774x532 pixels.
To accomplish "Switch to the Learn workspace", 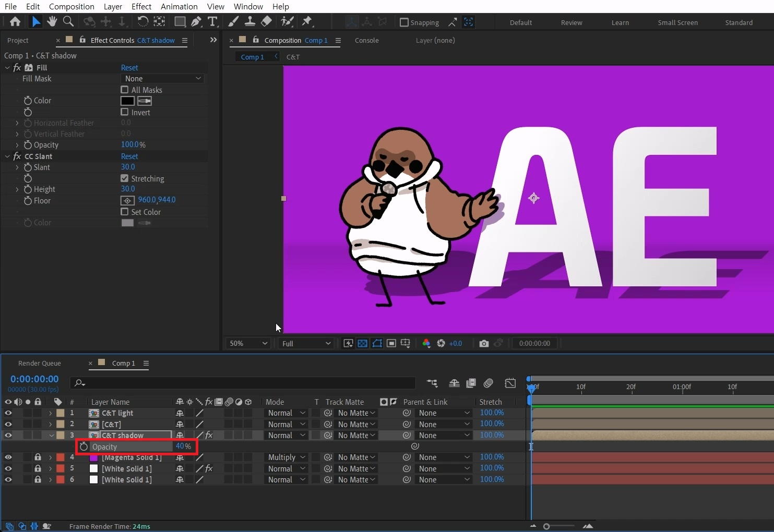I will tap(620, 22).
